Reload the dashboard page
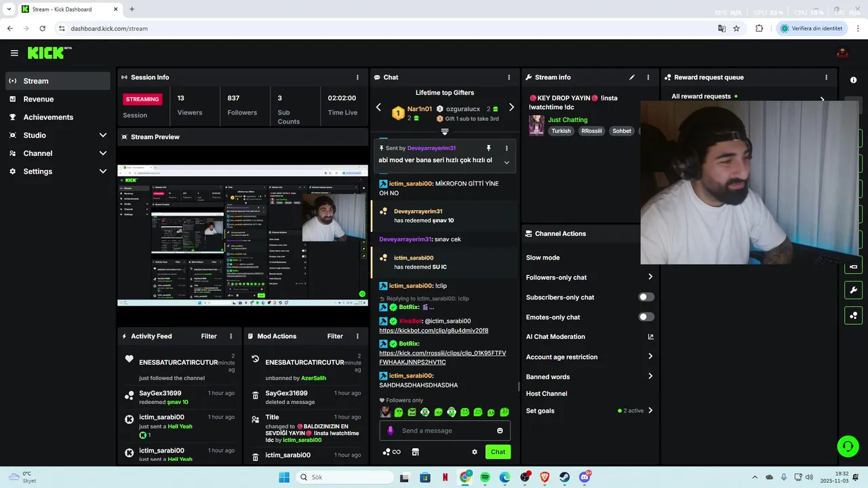The height and width of the screenshot is (488, 868). coord(42,28)
